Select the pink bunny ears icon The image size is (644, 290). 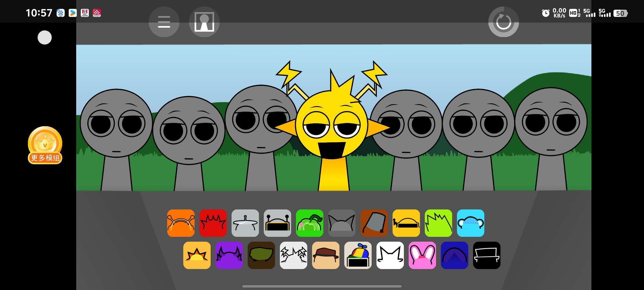pyautogui.click(x=422, y=255)
